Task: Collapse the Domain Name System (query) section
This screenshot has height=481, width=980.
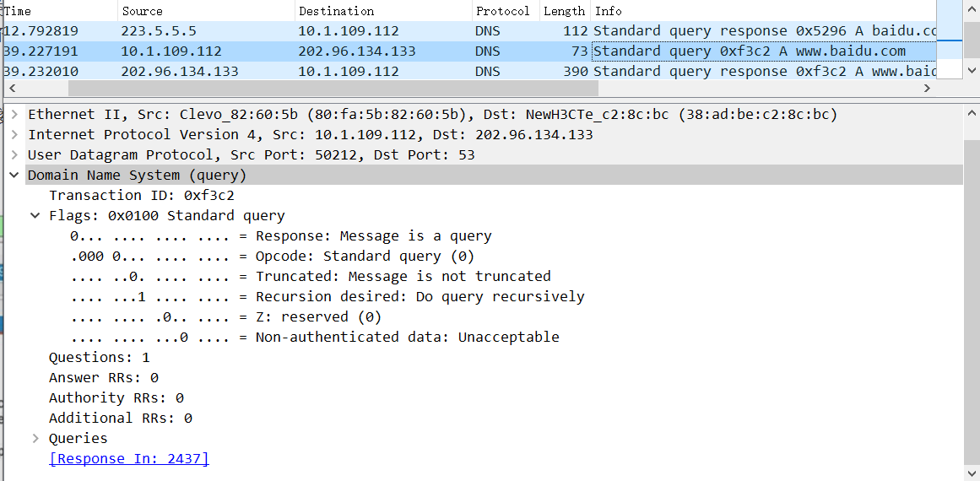Action: coord(14,176)
